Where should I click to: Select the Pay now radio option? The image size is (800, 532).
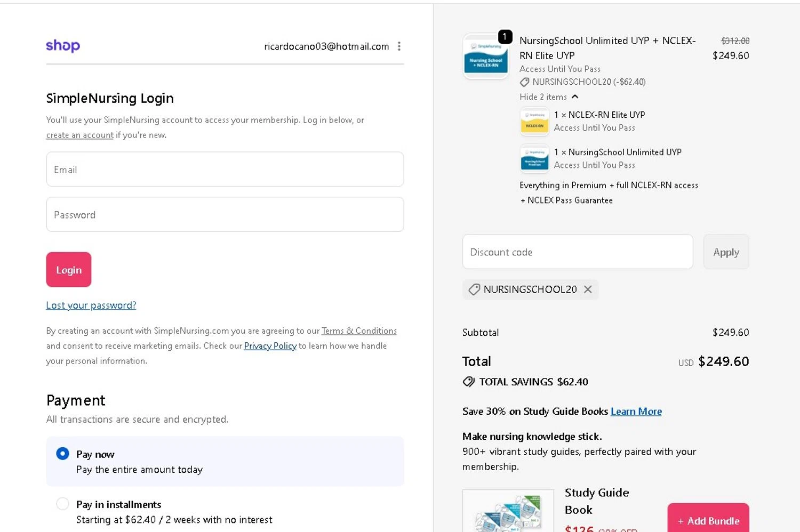pos(63,454)
